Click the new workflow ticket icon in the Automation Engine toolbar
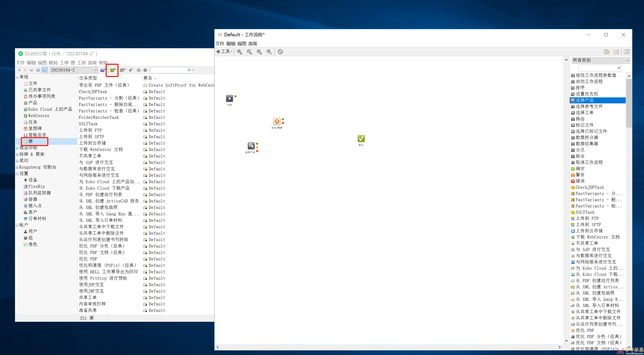The width and height of the screenshot is (644, 355). [x=113, y=70]
